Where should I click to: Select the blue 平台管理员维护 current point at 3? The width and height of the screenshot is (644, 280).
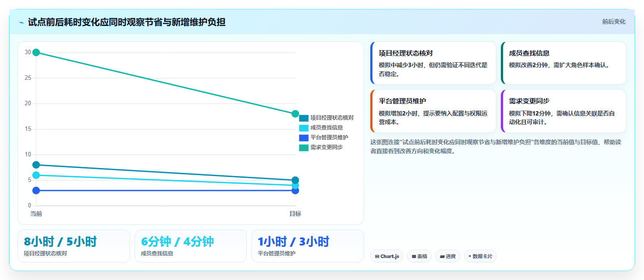(x=36, y=190)
